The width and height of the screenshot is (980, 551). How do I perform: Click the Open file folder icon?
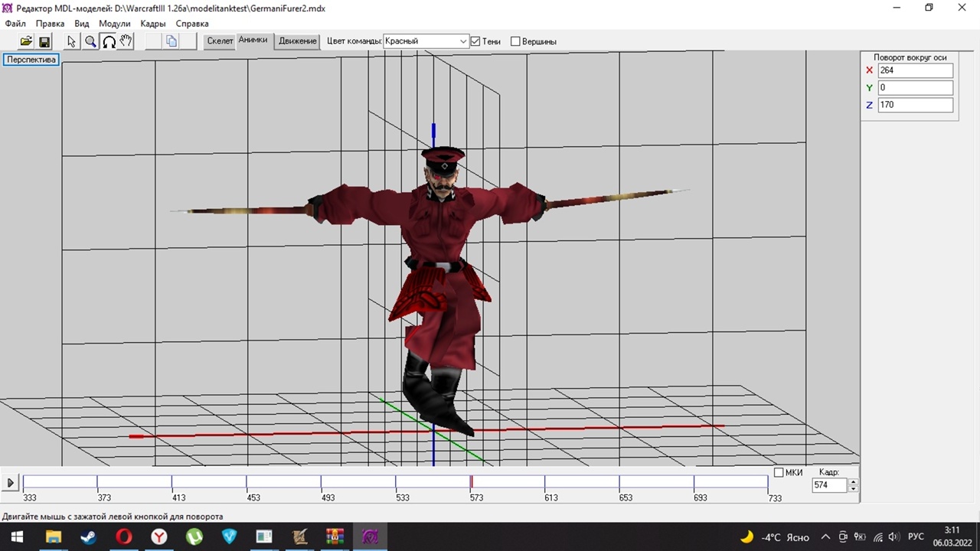click(26, 41)
